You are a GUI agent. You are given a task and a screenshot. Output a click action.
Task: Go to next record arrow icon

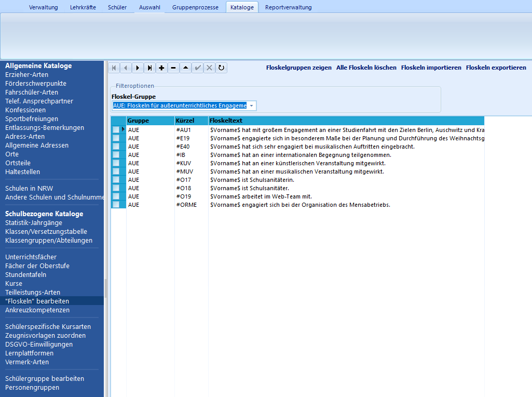tap(138, 68)
